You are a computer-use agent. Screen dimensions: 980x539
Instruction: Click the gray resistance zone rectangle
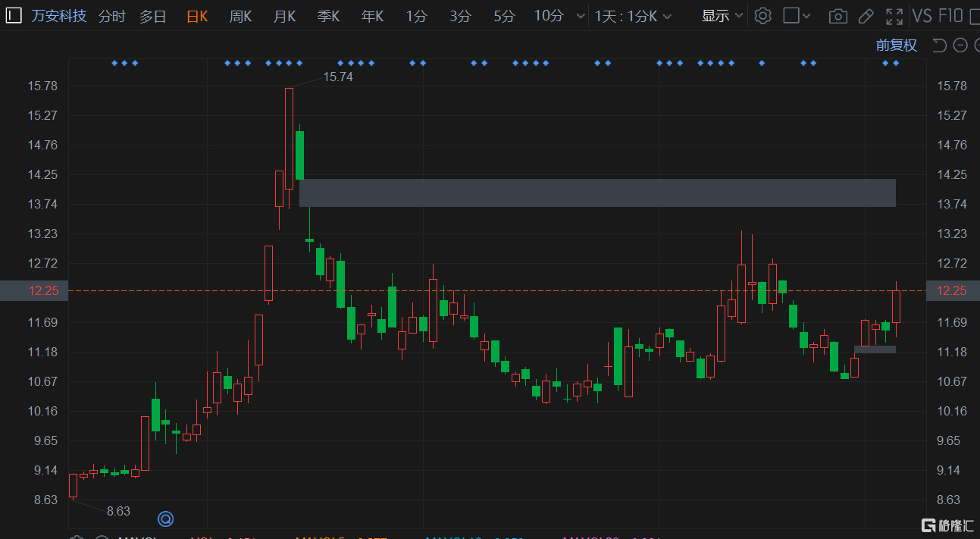click(597, 193)
